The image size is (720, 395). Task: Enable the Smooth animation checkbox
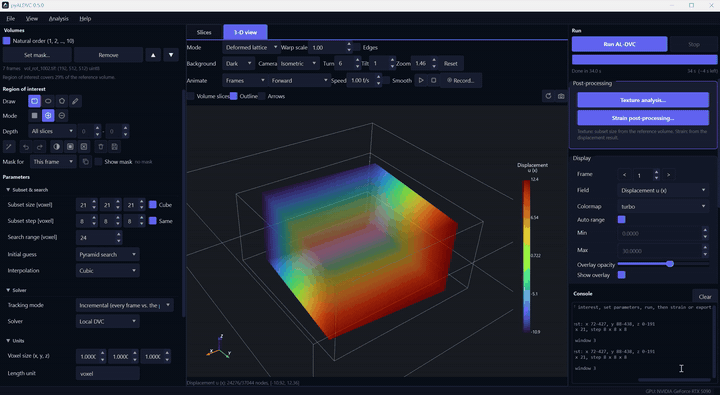point(387,80)
